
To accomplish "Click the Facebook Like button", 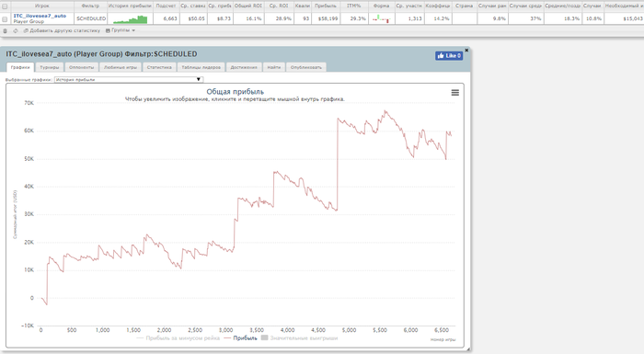I will pos(449,56).
